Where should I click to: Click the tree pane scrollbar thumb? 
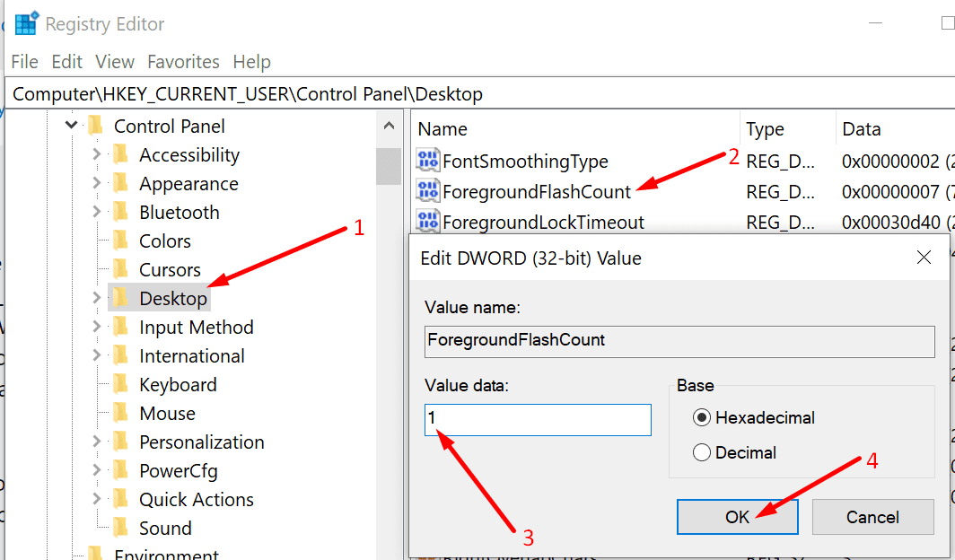pyautogui.click(x=389, y=166)
